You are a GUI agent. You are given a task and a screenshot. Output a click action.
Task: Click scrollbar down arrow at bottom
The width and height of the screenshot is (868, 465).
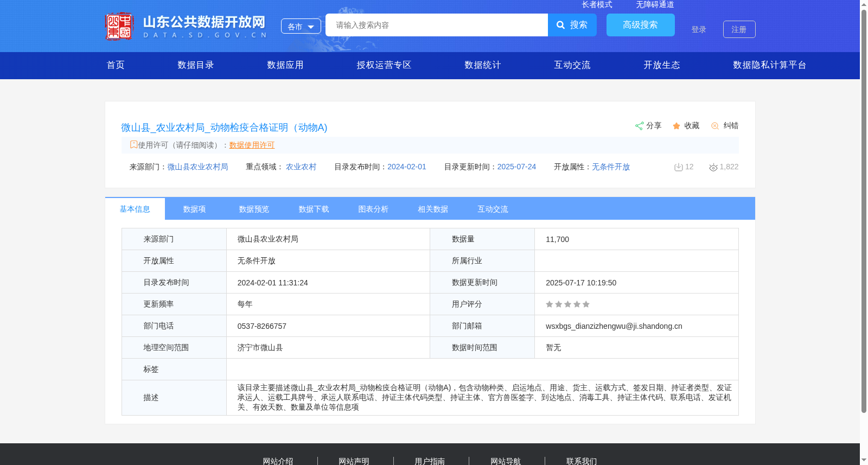click(864, 460)
